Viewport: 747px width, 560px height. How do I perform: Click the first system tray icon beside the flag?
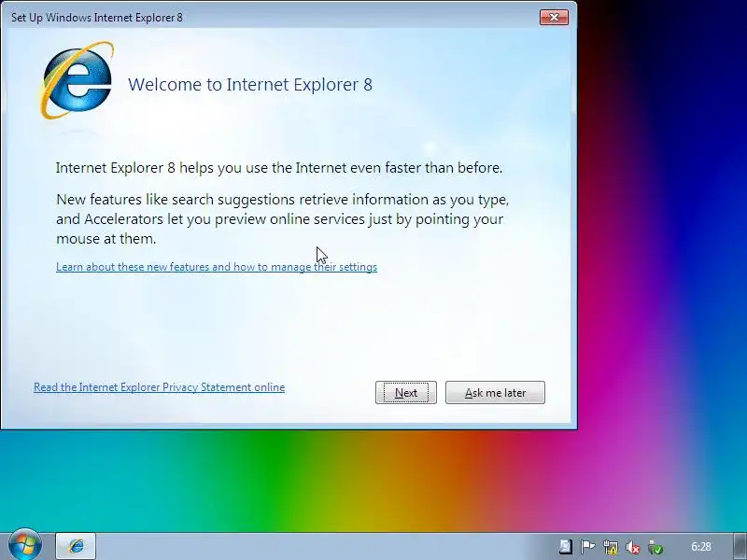click(x=566, y=547)
